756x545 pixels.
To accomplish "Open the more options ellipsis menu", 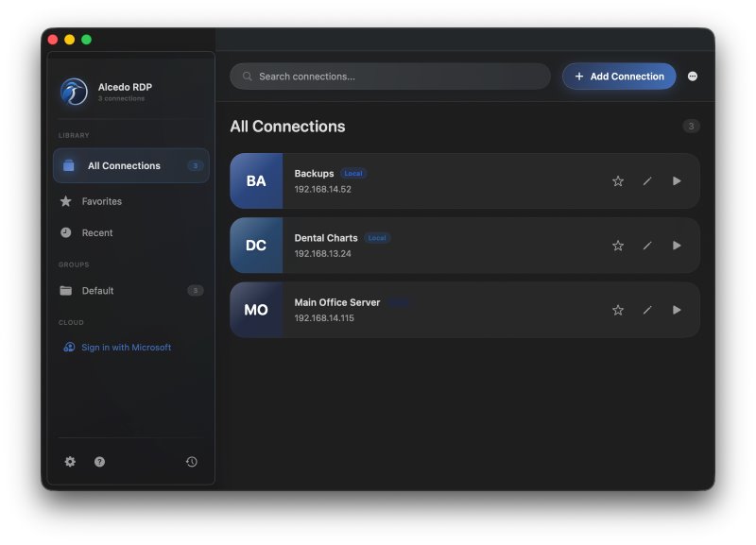I will 693,77.
